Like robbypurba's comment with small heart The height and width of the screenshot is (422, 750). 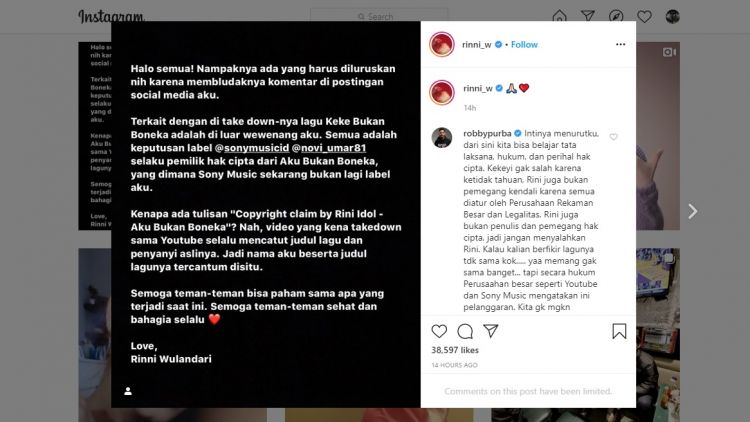point(613,137)
